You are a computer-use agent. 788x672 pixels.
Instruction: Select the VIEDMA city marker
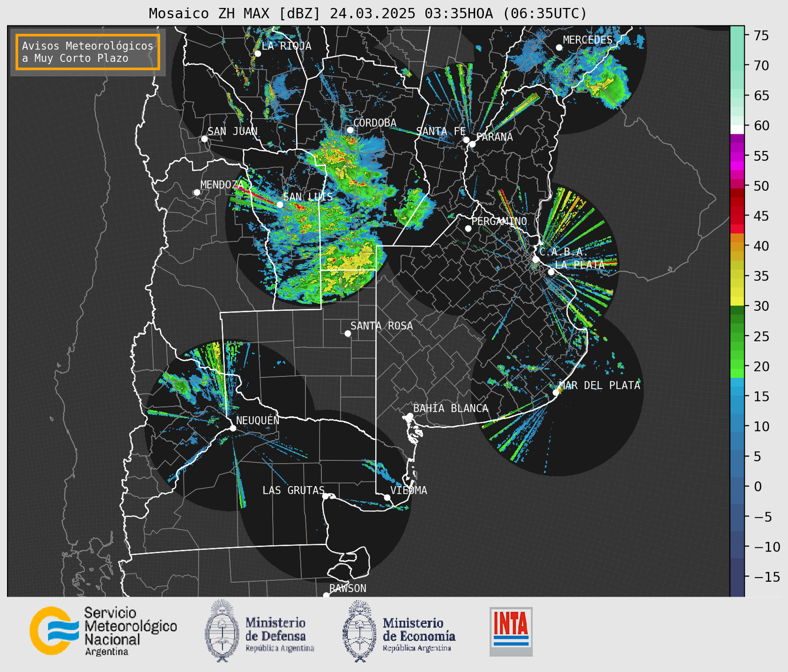[387, 497]
